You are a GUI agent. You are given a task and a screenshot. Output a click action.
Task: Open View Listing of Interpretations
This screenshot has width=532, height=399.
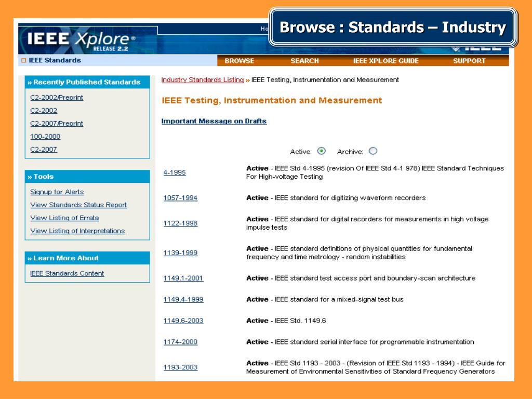click(x=77, y=231)
